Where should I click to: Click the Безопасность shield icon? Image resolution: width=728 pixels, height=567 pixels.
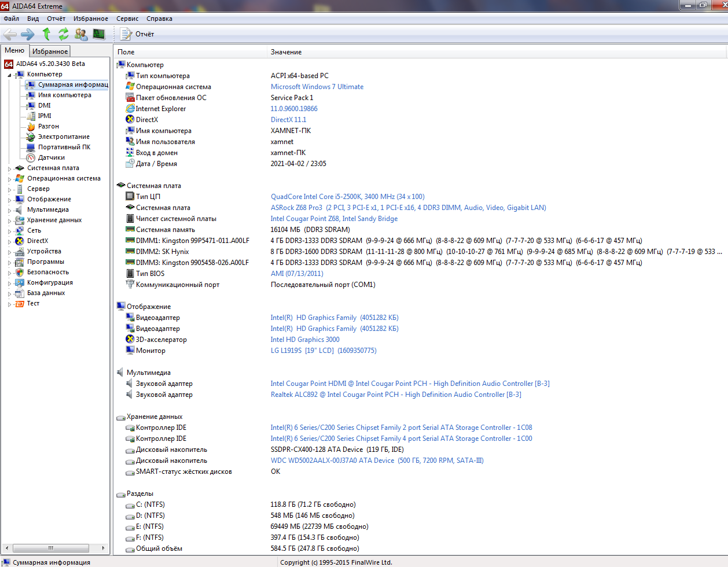point(20,272)
